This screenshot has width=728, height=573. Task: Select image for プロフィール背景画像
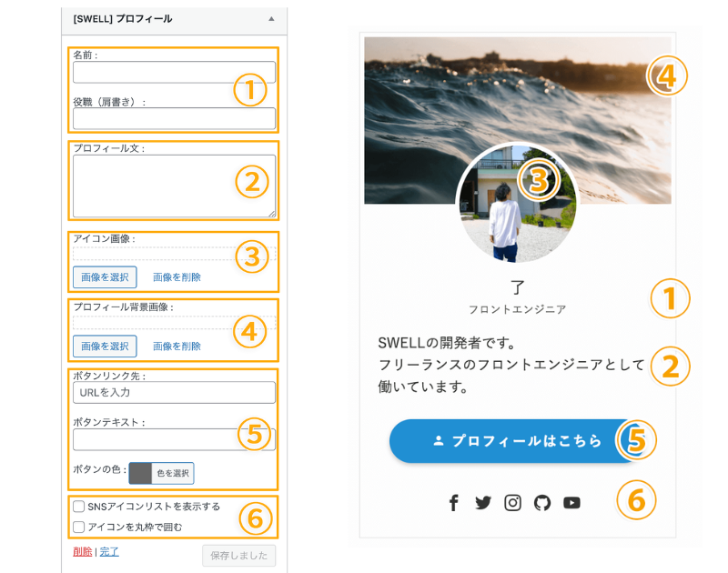point(105,347)
